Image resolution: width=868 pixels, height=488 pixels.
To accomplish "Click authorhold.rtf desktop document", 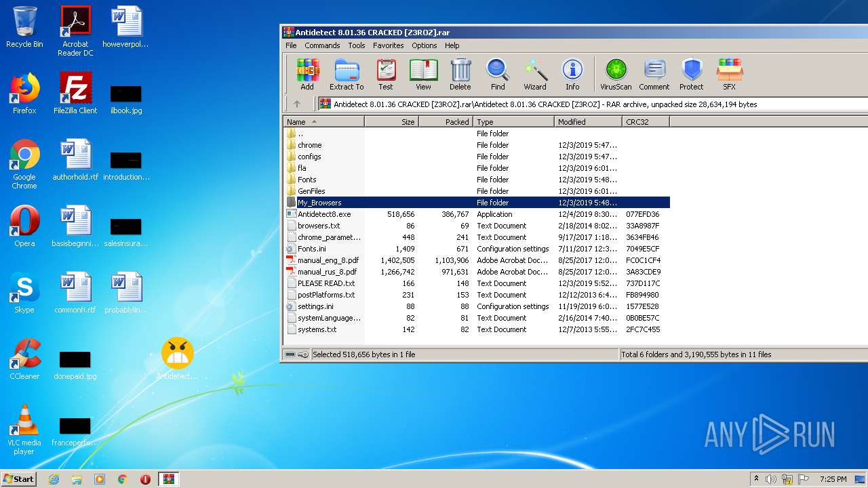I will click(x=75, y=160).
